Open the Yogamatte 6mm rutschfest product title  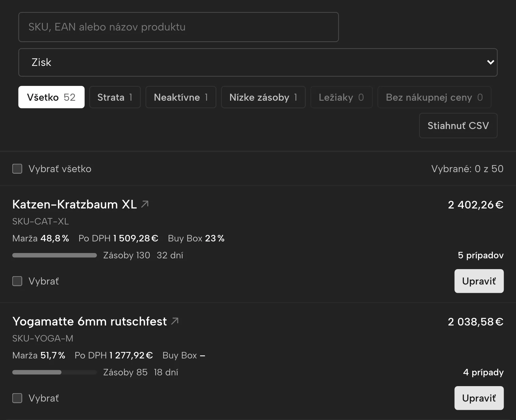pos(90,321)
